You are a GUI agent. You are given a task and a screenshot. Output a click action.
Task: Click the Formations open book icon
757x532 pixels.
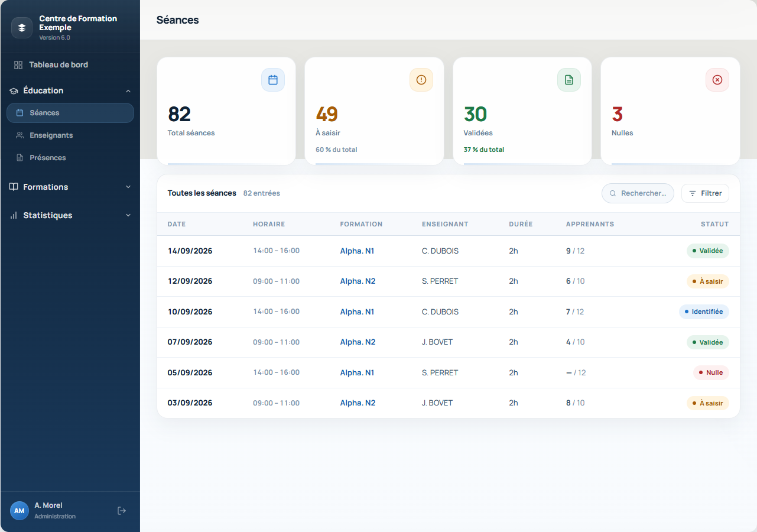pyautogui.click(x=14, y=187)
